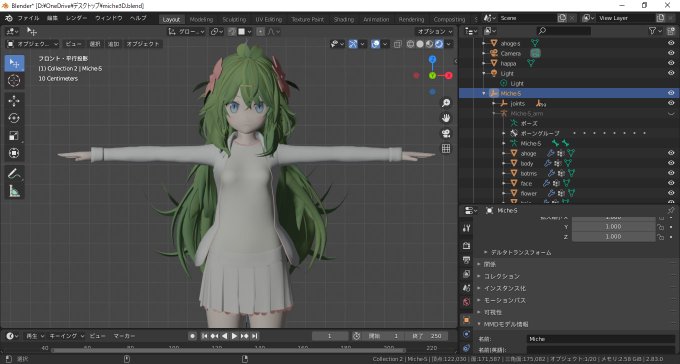
Task: Open the Physics properties tab
Action: 467,334
